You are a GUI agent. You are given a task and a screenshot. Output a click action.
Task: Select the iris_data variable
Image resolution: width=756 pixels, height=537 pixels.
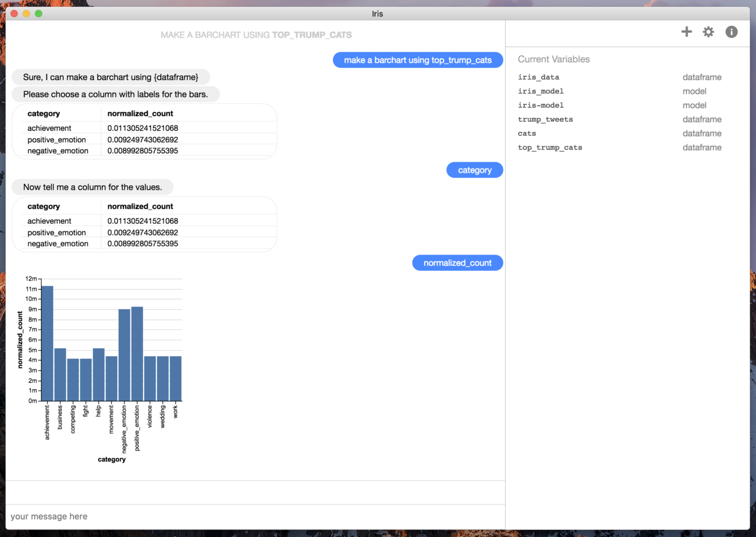click(x=539, y=77)
